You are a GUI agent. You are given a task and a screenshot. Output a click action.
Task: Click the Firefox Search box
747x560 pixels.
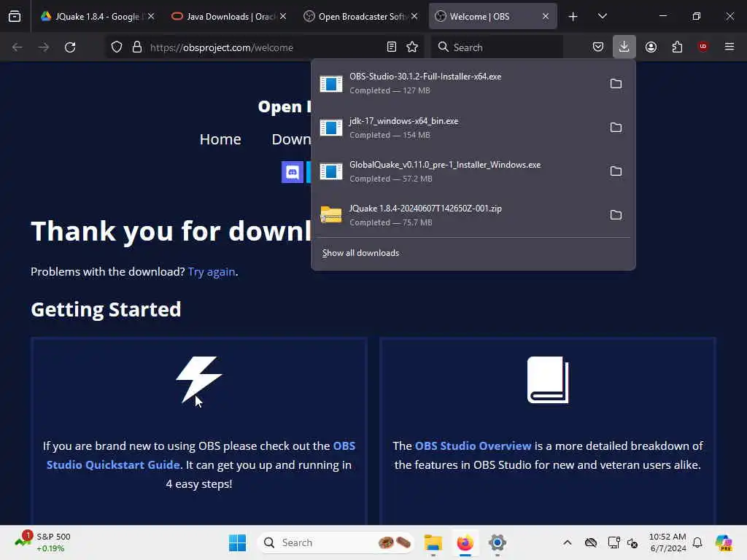coord(498,47)
